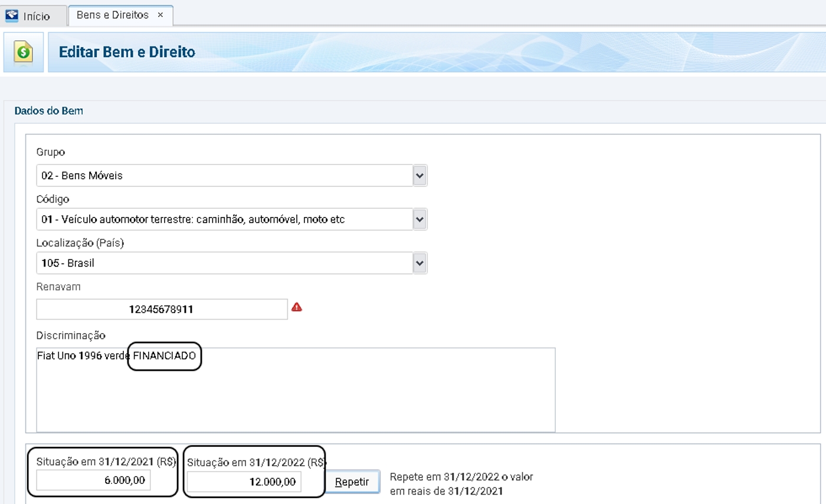Open the Localização (País) dropdown arrow
826x504 pixels.
tap(419, 263)
